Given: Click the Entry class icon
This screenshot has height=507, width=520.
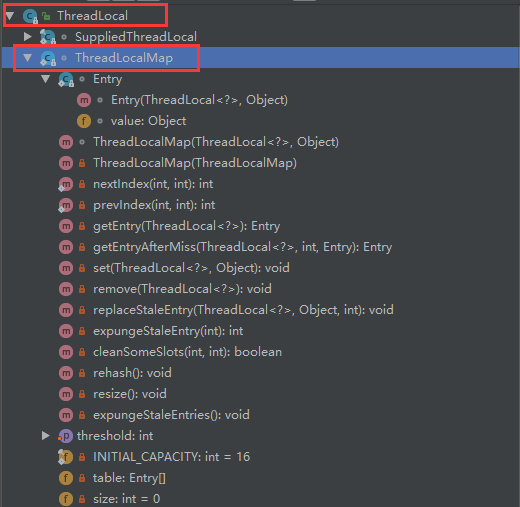Looking at the screenshot, I should 66,79.
